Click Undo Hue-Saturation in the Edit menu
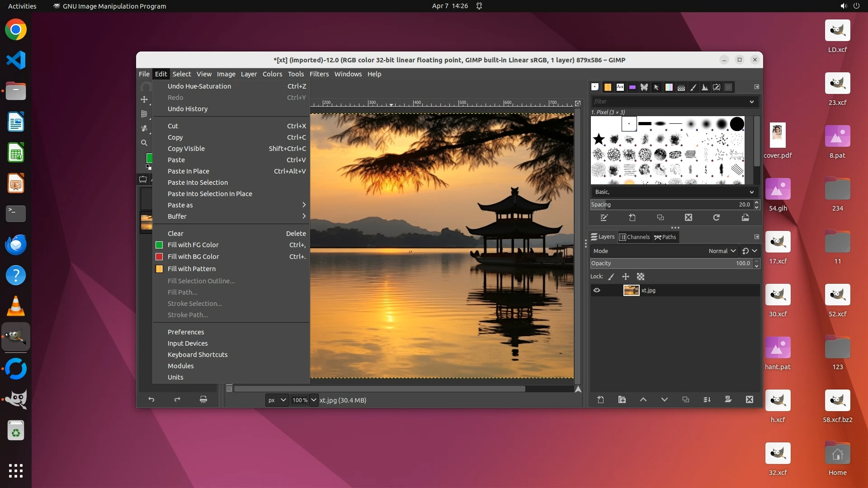Viewport: 868px width, 488px height. pos(199,86)
